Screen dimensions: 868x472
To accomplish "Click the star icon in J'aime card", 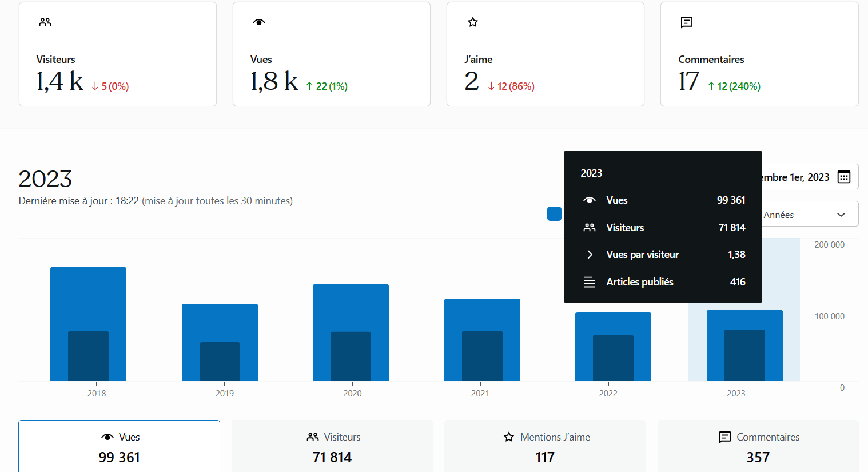I will pos(473,22).
